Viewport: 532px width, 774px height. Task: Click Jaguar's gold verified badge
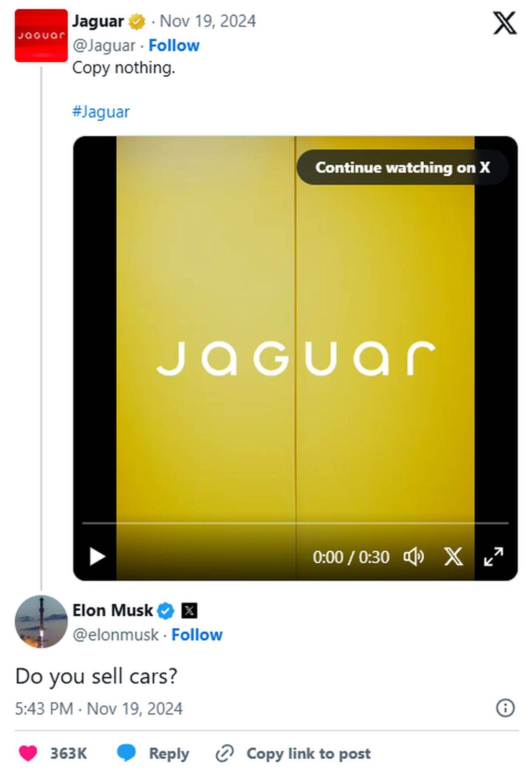pos(137,21)
